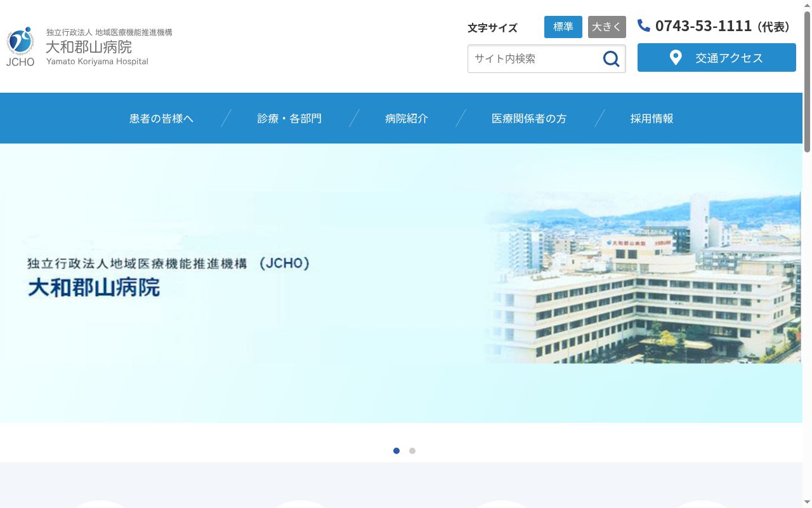Set text size to 標準

point(563,27)
